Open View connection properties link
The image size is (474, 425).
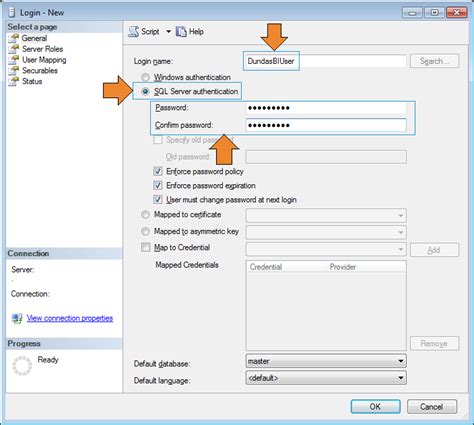click(70, 318)
